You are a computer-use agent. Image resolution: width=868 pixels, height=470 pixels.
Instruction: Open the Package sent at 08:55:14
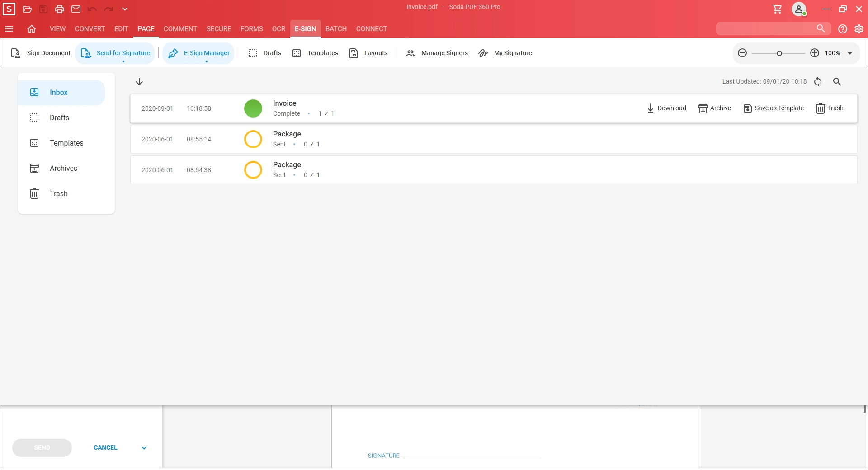click(x=494, y=139)
